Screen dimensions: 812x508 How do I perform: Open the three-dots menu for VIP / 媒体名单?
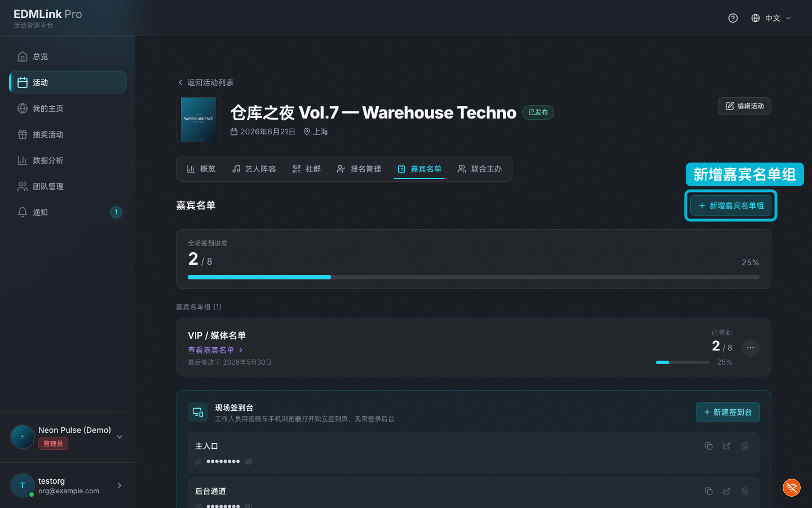pyautogui.click(x=751, y=348)
